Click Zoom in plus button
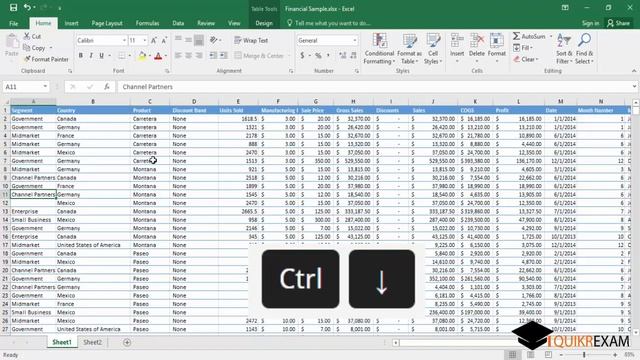Viewport: 640px width, 360px height. point(615,355)
